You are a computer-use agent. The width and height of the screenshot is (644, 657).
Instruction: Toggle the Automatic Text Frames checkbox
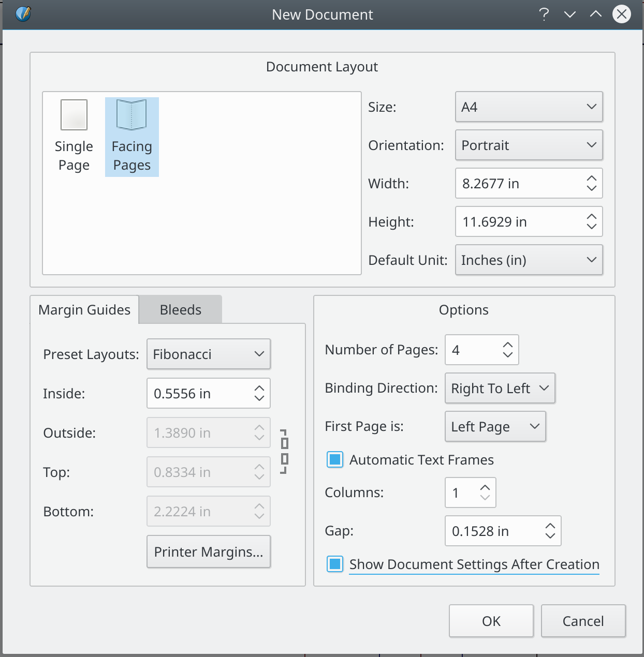click(x=335, y=459)
